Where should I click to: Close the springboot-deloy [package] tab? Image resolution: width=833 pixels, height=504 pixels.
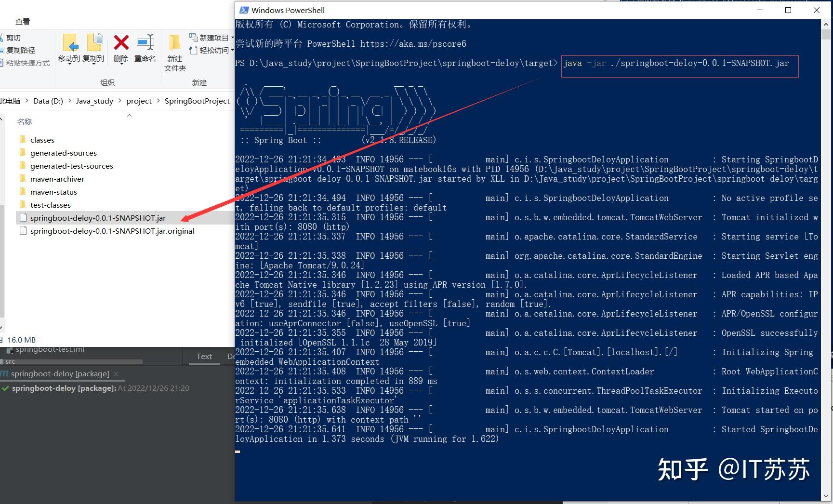click(116, 373)
